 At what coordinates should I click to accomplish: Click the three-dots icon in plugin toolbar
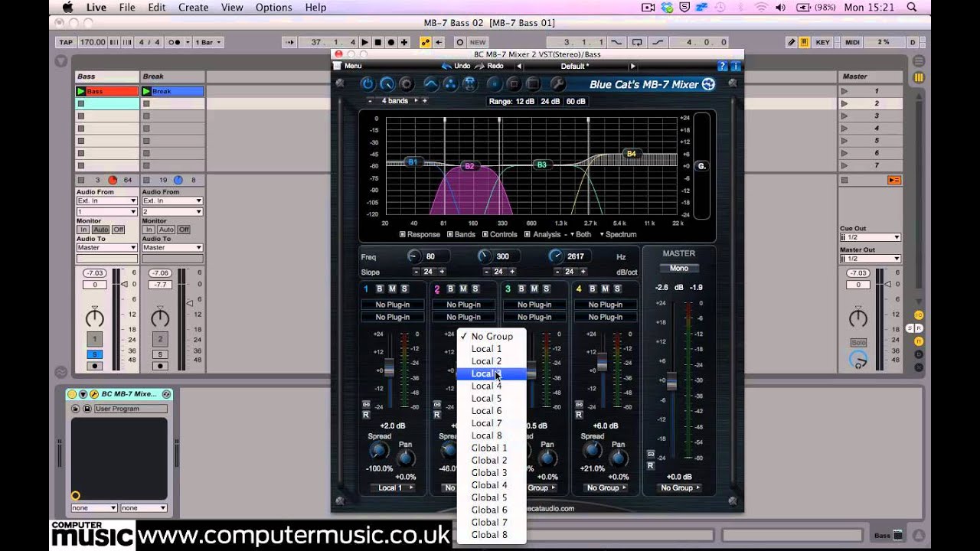pyautogui.click(x=450, y=84)
